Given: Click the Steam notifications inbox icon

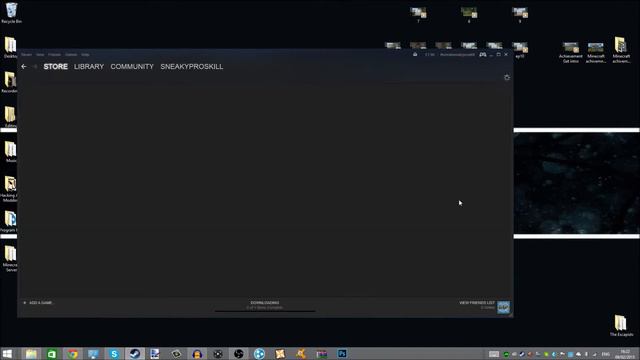Looking at the screenshot, I should point(415,54).
